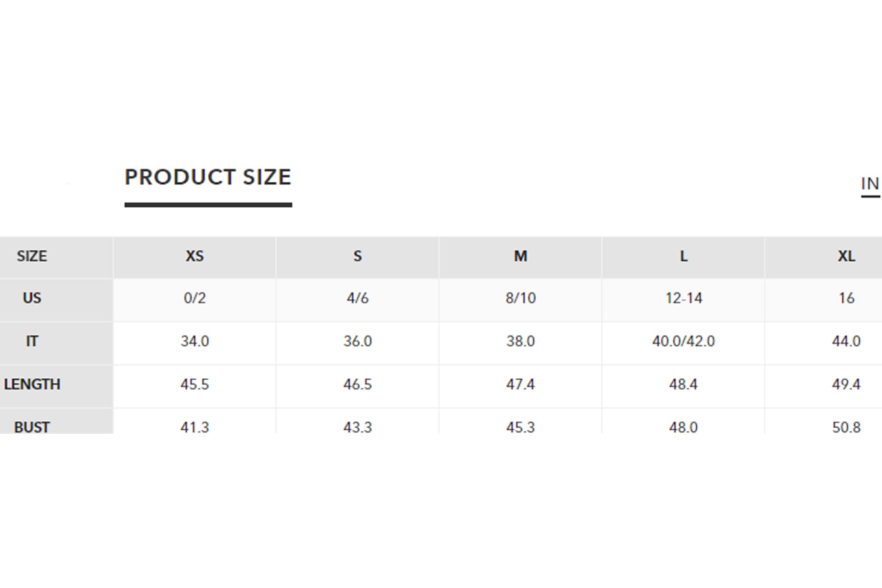Select the US 0/2 cell
Image resolution: width=882 pixels, height=588 pixels.
[195, 298]
